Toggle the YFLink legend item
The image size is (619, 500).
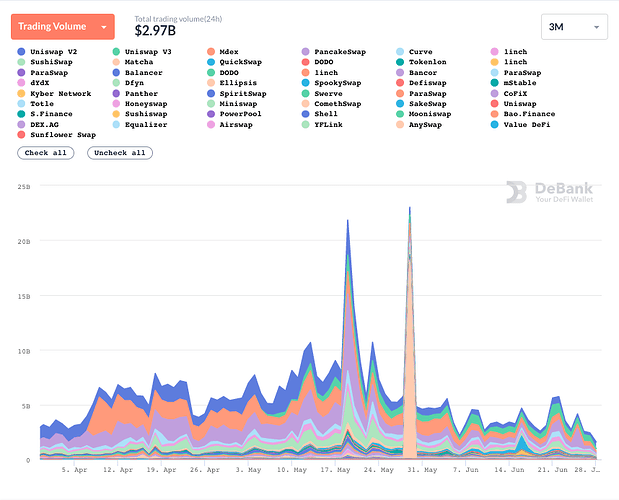(322, 125)
